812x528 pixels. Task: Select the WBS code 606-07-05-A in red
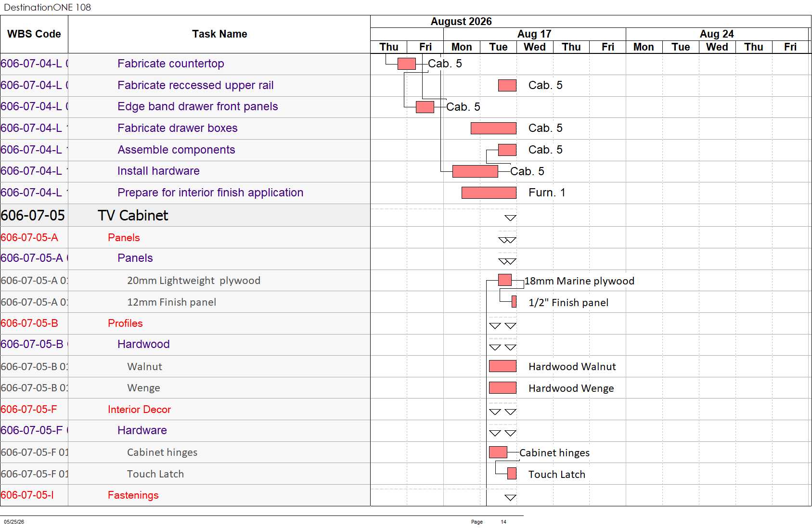coord(29,238)
